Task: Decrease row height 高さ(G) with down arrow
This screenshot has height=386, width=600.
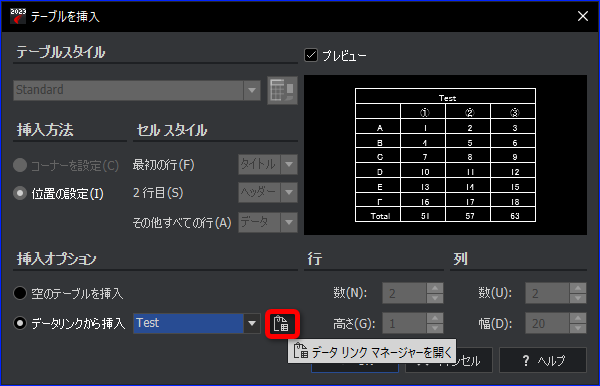Action: 435,329
